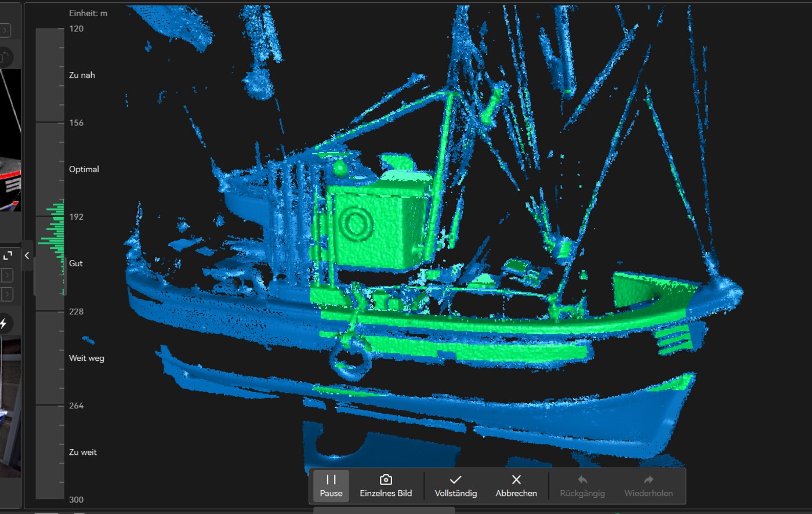Pause the running scan

point(331,486)
